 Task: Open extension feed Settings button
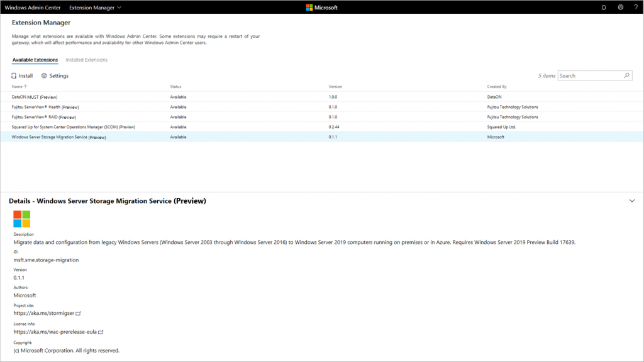55,76
